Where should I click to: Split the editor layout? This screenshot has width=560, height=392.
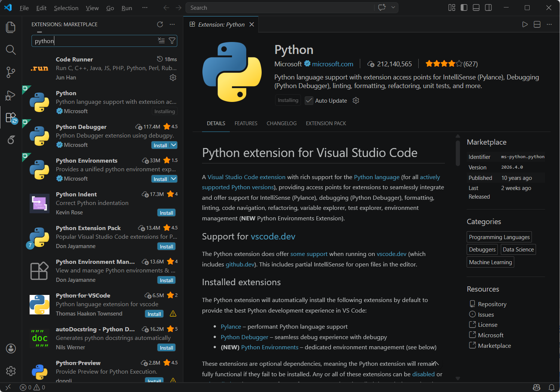tap(537, 24)
